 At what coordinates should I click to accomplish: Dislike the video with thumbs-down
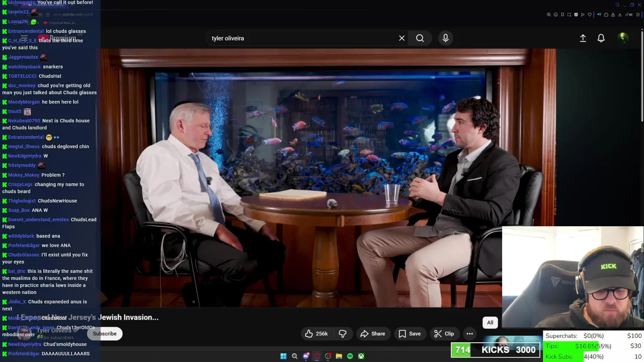[343, 334]
